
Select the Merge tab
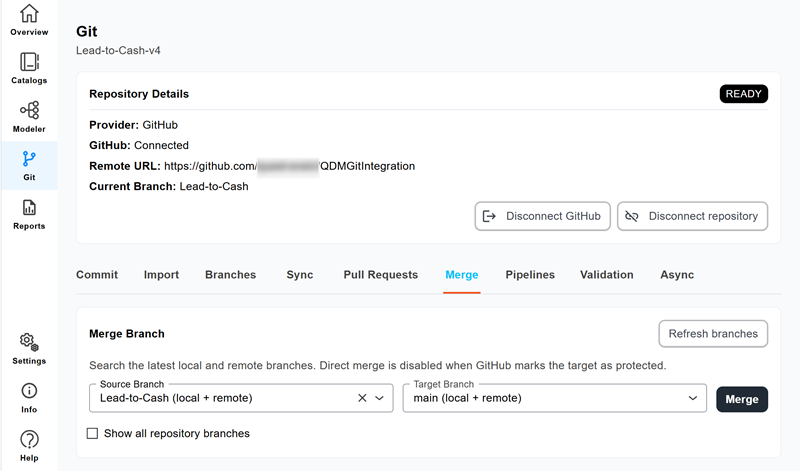click(x=462, y=275)
